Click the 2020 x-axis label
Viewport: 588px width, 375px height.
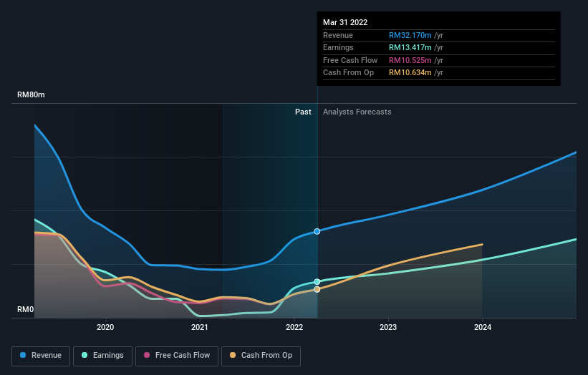105,327
